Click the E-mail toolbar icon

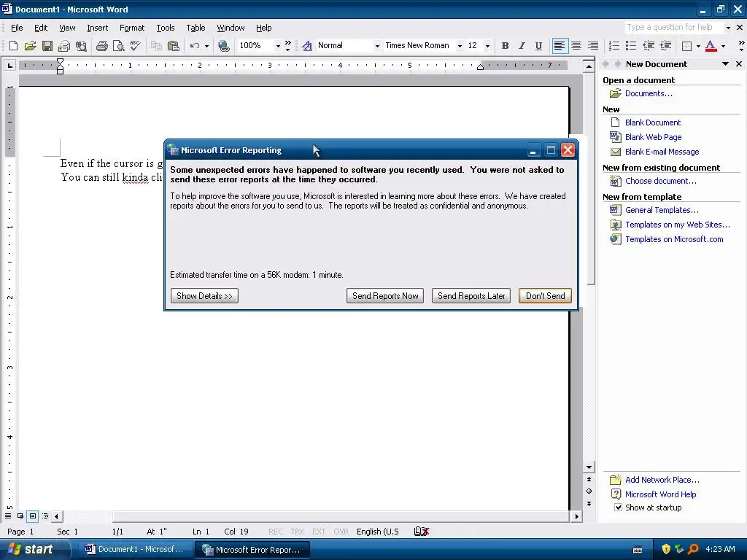64,46
